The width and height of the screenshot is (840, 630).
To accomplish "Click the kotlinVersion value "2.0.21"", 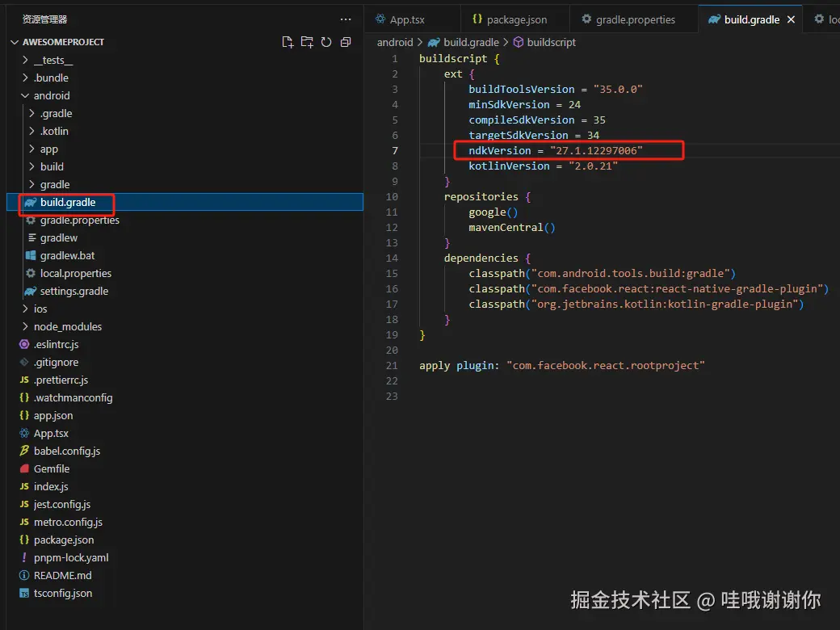I will 593,166.
